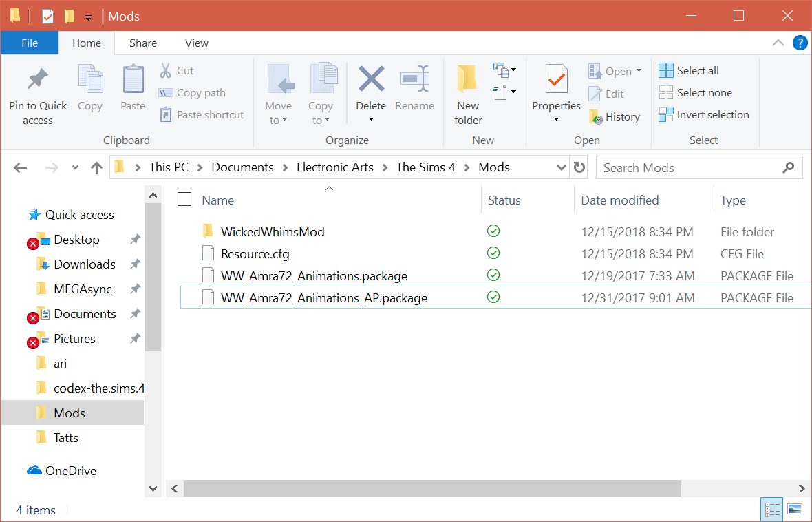Screen dimensions: 812x522
Task: Expand the Properties dropdown arrow
Action: [x=556, y=120]
